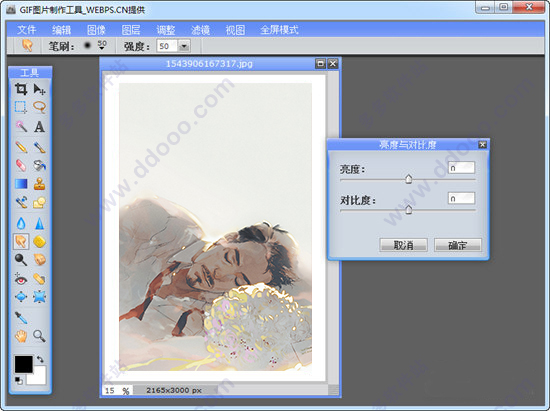Maximize the 1543906167317.jpg document window
This screenshot has width=550, height=411.
pos(320,63)
